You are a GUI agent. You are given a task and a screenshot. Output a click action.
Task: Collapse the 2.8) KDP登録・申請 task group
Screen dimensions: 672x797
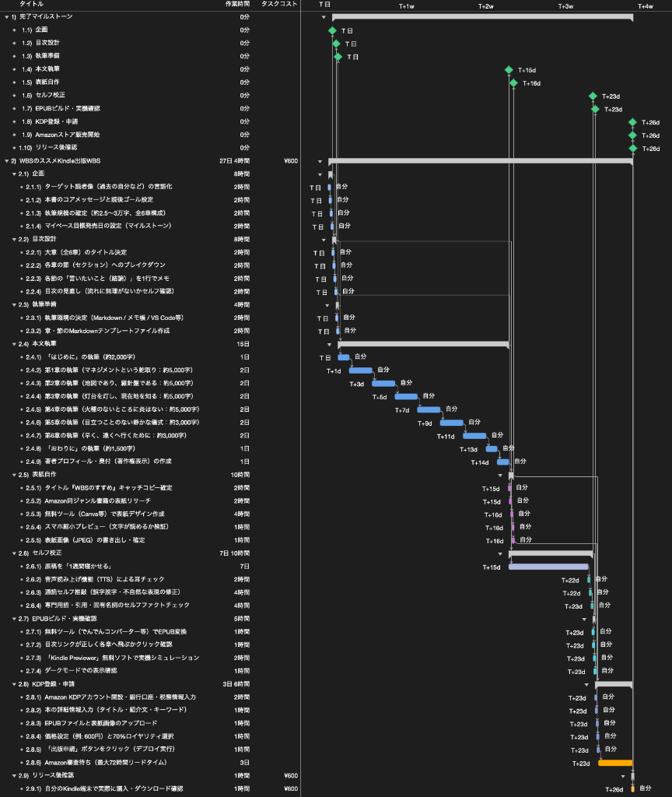(x=14, y=684)
